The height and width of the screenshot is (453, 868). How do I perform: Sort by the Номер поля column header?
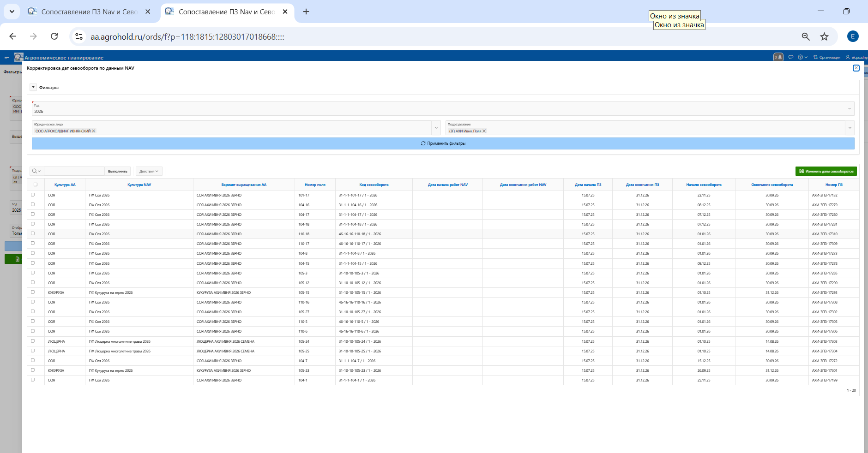point(315,185)
